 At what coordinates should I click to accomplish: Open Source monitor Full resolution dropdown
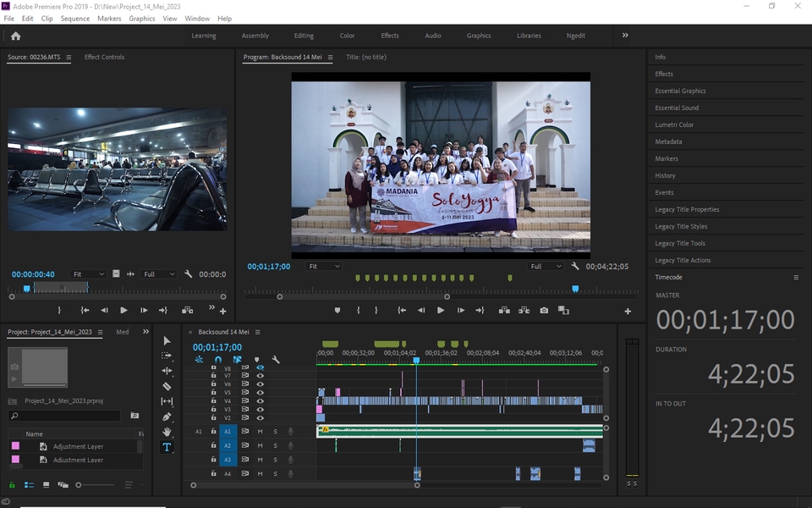pos(158,273)
